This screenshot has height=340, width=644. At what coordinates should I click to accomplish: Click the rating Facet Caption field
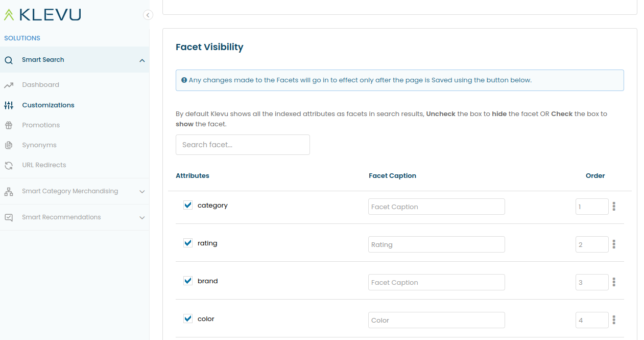click(436, 244)
